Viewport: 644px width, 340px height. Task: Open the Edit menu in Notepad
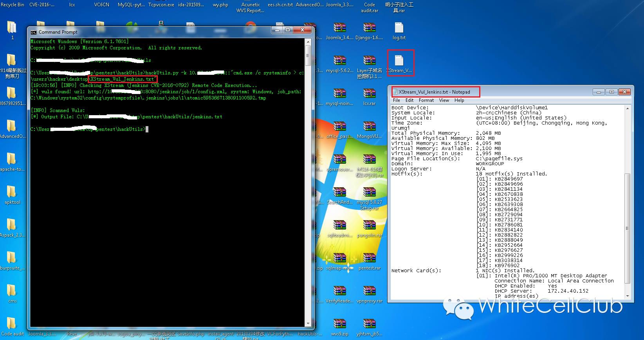pos(409,100)
